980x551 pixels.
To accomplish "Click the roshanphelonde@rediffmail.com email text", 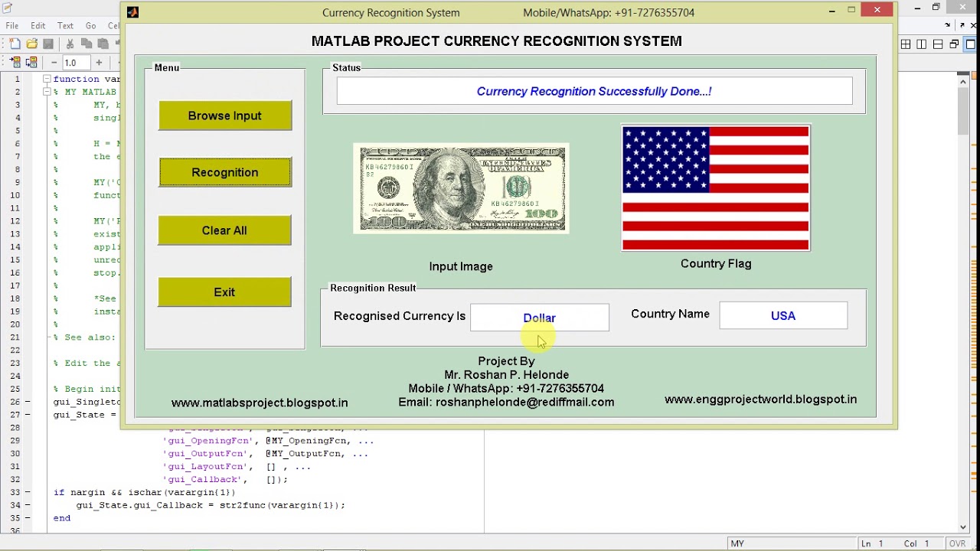I will 524,402.
